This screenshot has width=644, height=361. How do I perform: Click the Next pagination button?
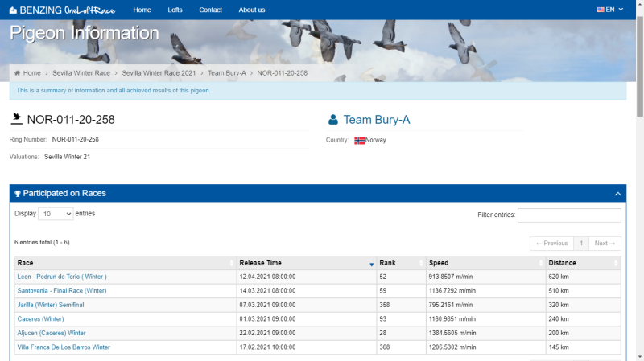604,243
